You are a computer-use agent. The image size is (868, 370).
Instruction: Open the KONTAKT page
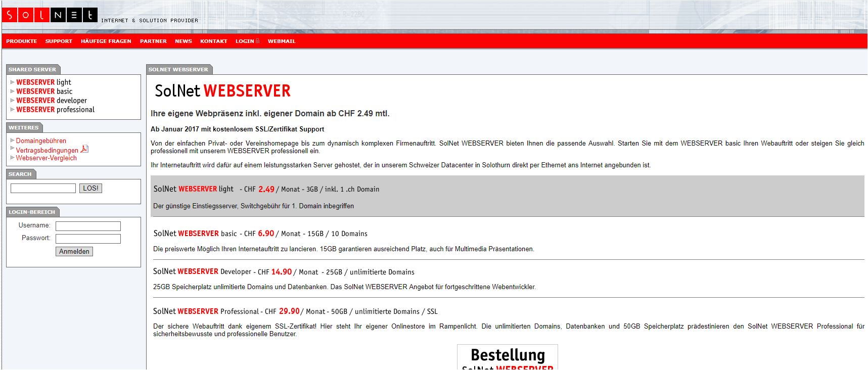(x=214, y=41)
